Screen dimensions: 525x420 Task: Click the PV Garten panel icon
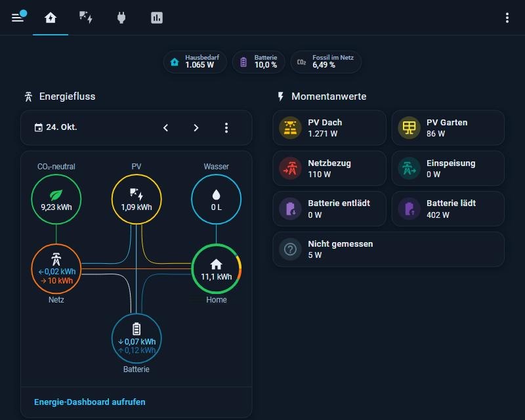[409, 127]
